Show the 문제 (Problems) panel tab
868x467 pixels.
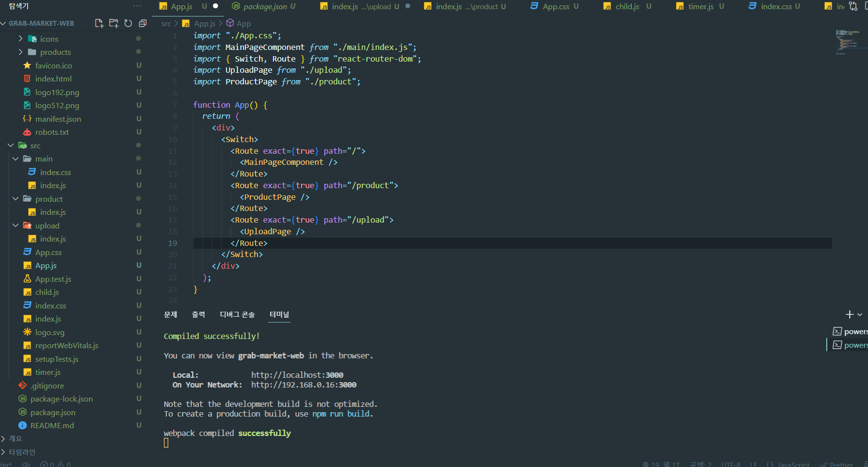tap(171, 315)
